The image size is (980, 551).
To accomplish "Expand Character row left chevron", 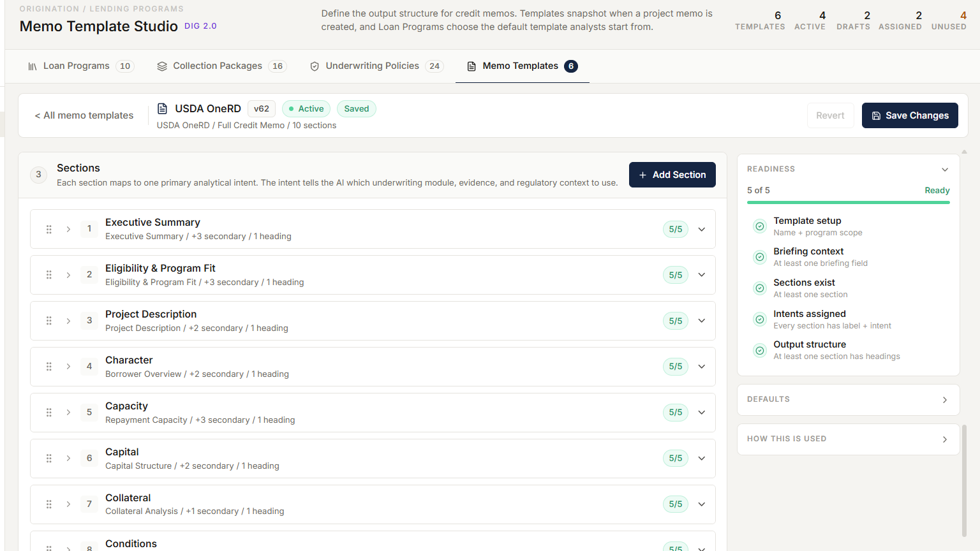I will point(68,367).
